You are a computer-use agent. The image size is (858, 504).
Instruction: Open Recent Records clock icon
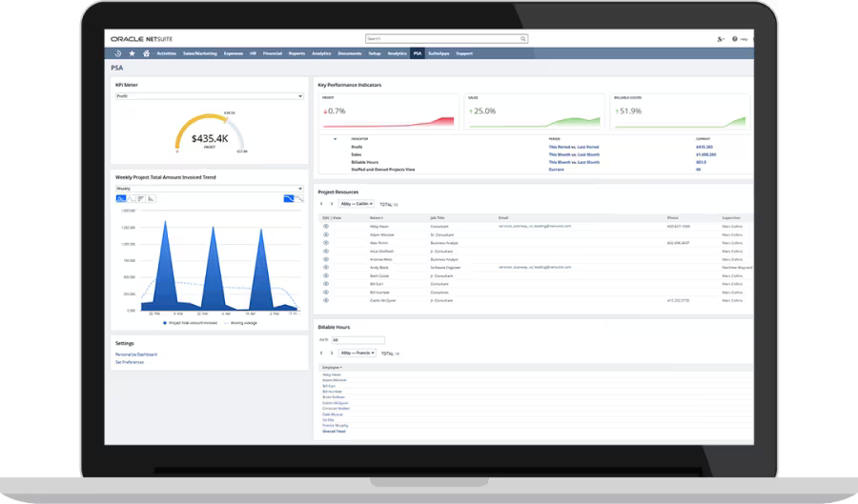(x=118, y=53)
